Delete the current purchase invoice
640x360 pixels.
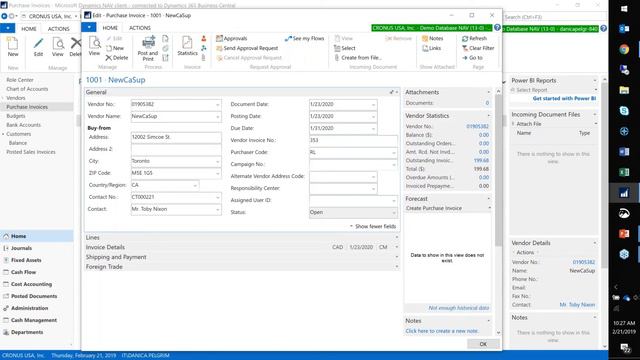pos(117,58)
